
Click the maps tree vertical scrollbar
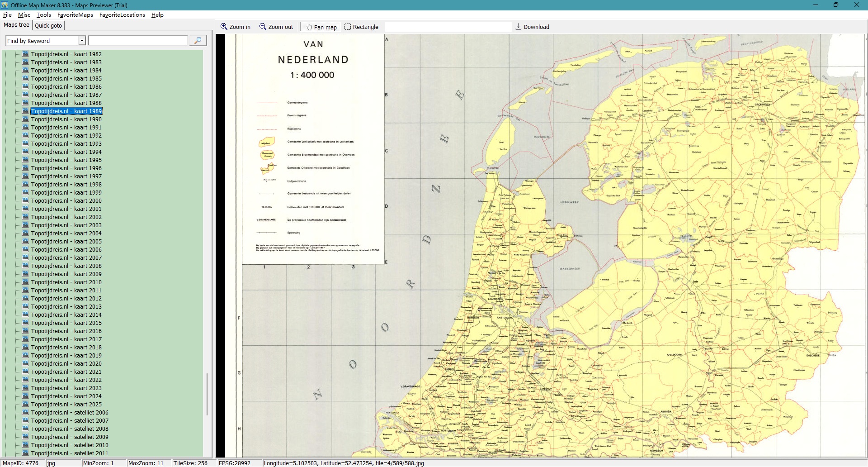[x=207, y=394]
